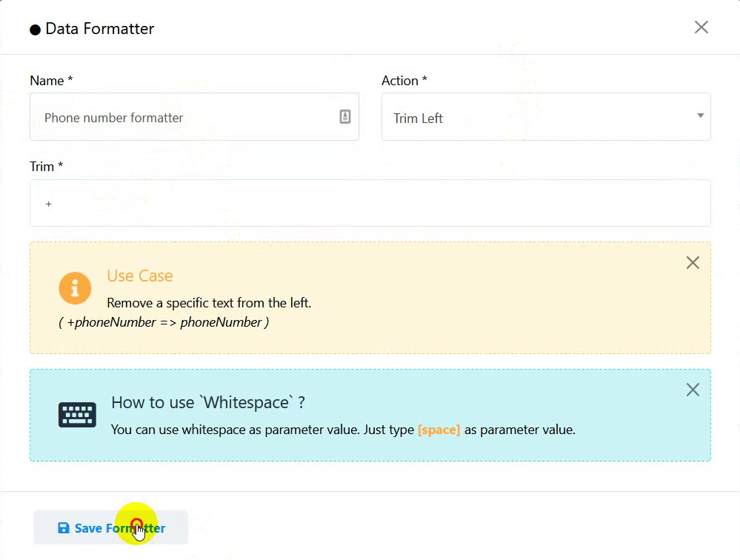Image resolution: width=740 pixels, height=560 pixels.
Task: Click the orange [space] keyword
Action: coord(439,430)
